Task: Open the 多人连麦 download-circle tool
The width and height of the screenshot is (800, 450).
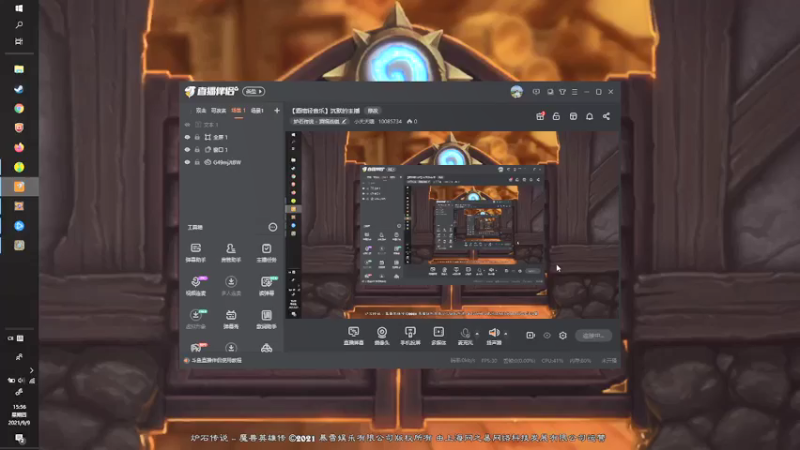Action: 231,286
